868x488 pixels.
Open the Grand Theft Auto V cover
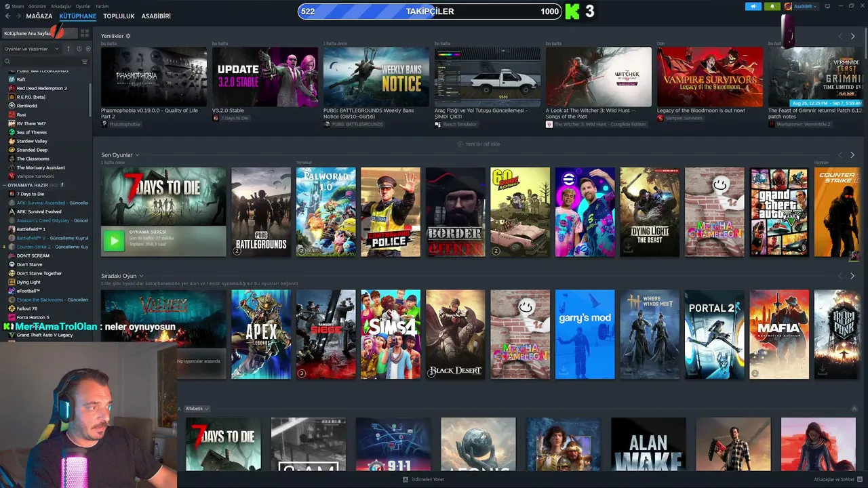(x=779, y=212)
